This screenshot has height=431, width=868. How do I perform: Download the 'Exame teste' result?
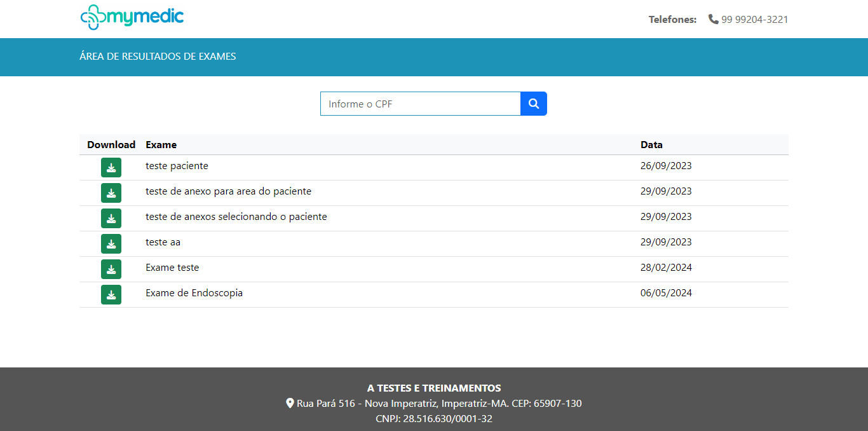coord(111,269)
